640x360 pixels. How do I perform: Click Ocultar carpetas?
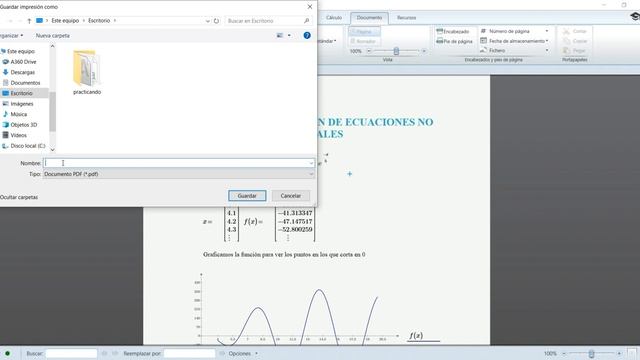[x=19, y=197]
